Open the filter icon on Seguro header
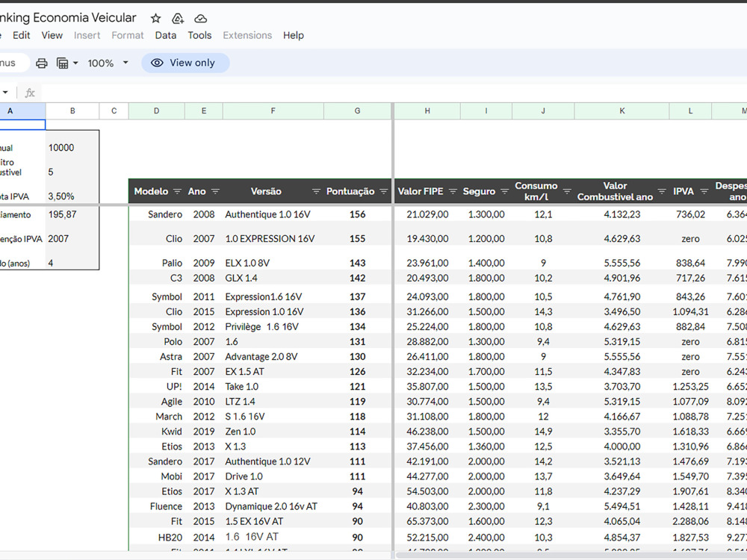The width and height of the screenshot is (747, 560). tap(505, 191)
